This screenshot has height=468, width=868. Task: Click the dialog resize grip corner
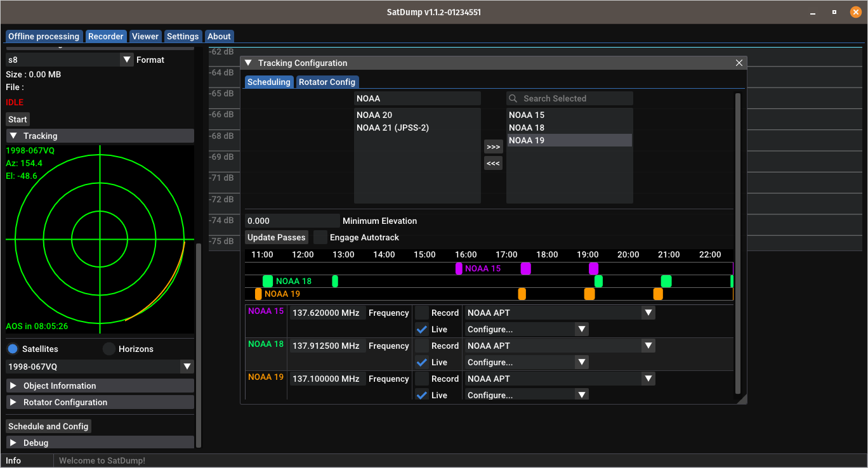[742, 399]
